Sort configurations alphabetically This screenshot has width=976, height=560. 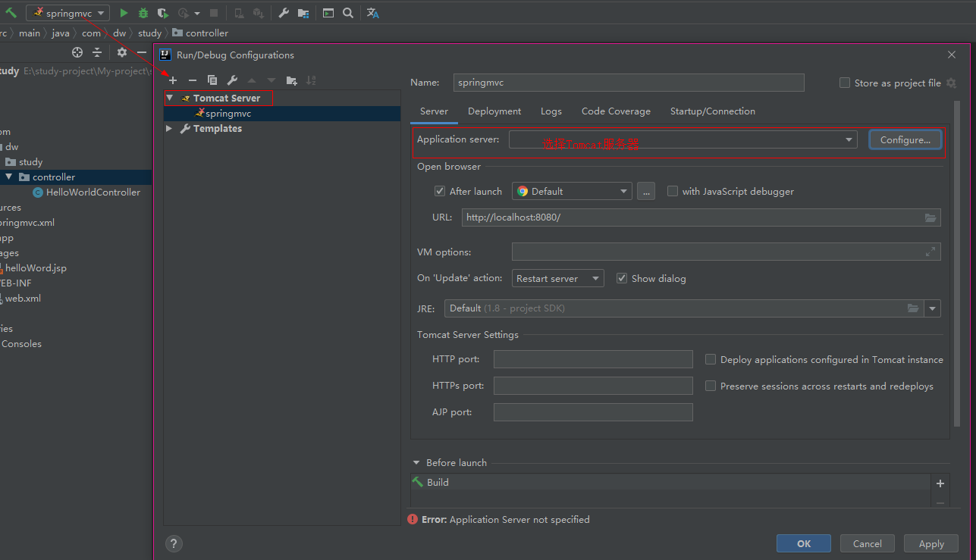[x=311, y=80]
